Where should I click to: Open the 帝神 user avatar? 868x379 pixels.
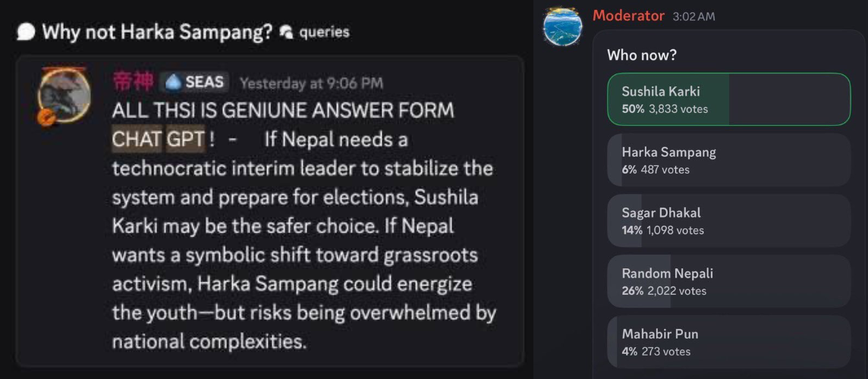tap(64, 96)
